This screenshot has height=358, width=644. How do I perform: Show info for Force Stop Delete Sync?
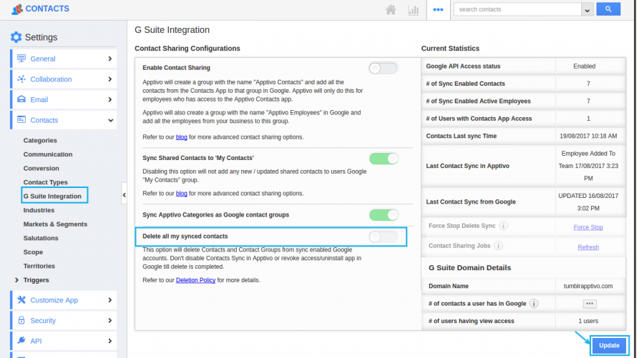pos(503,226)
